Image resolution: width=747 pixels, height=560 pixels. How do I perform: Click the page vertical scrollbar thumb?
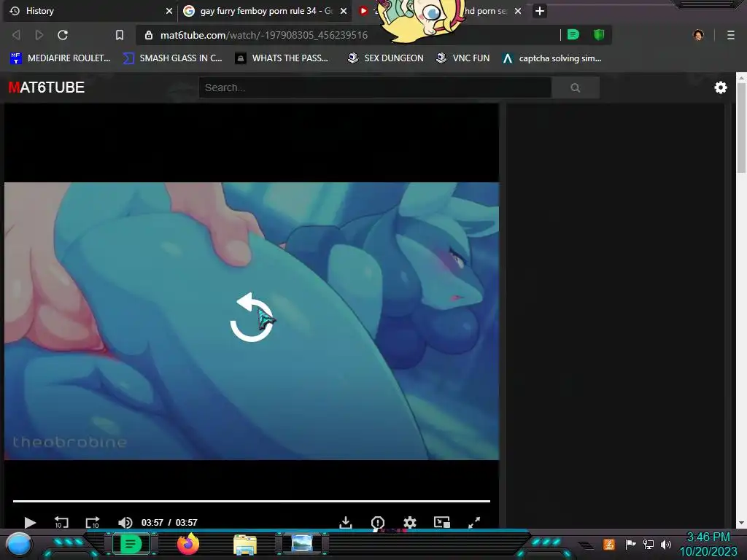coord(741,128)
